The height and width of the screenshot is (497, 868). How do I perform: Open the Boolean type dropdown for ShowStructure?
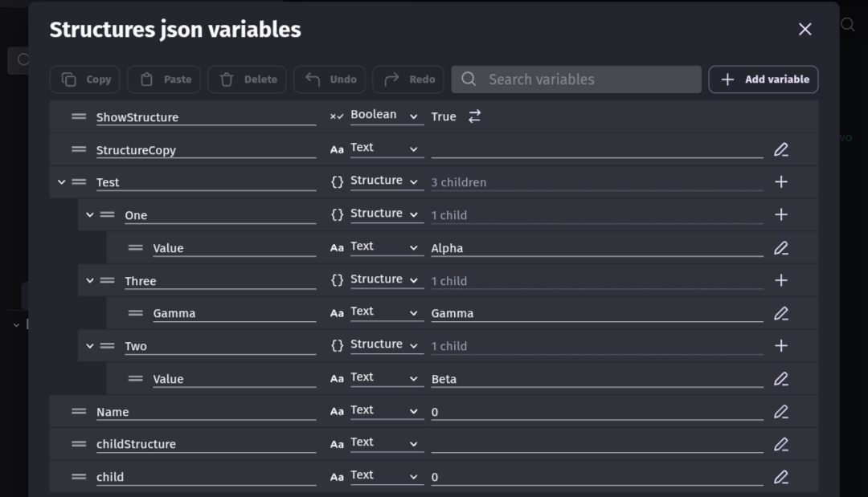[x=386, y=116]
